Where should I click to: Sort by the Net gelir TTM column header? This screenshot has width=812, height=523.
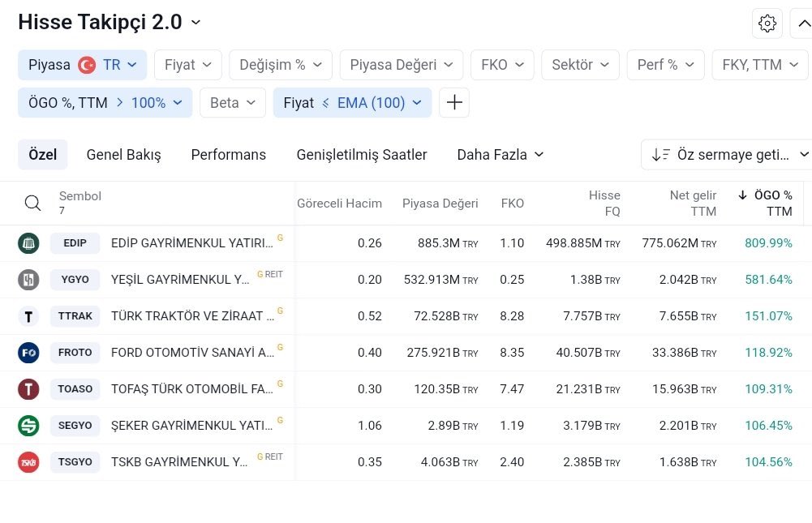point(693,203)
